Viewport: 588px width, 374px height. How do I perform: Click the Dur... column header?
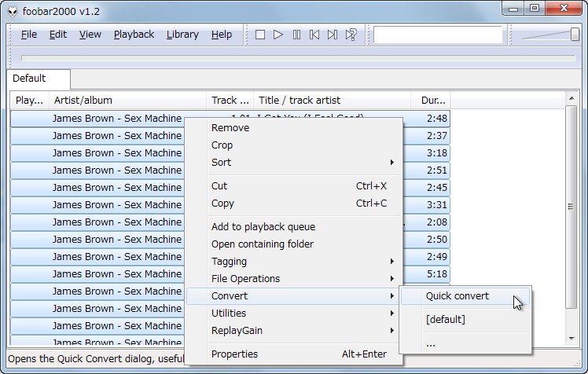point(431,100)
